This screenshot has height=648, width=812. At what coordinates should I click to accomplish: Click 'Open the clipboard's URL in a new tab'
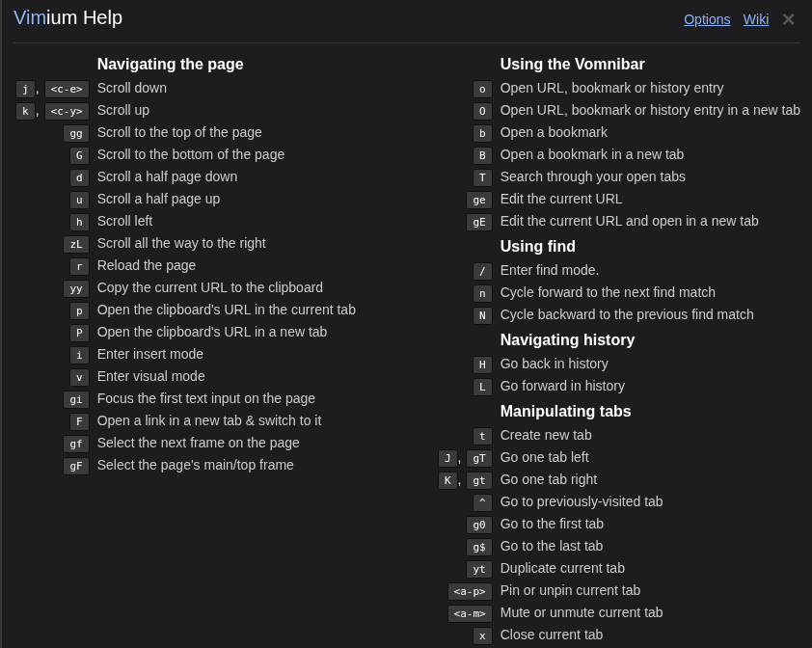point(212,332)
